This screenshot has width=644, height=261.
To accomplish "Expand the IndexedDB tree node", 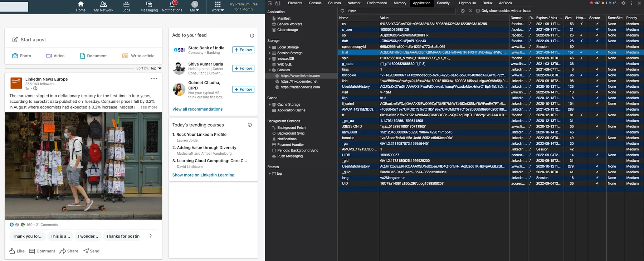I will click(270, 59).
